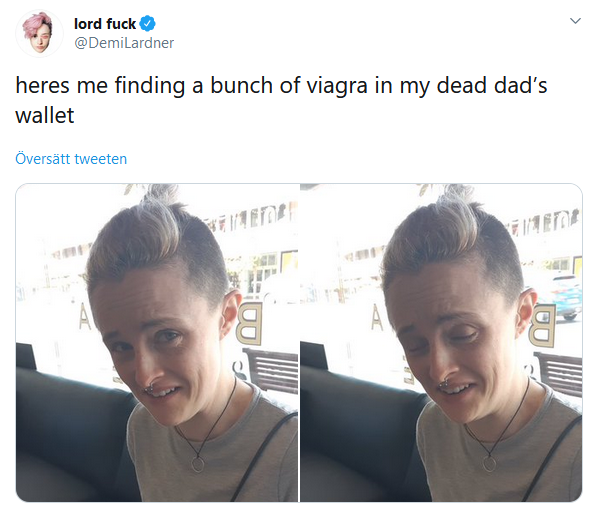The image size is (590, 517).
Task: Click the wooden bench in the right photo
Action: tap(558, 374)
